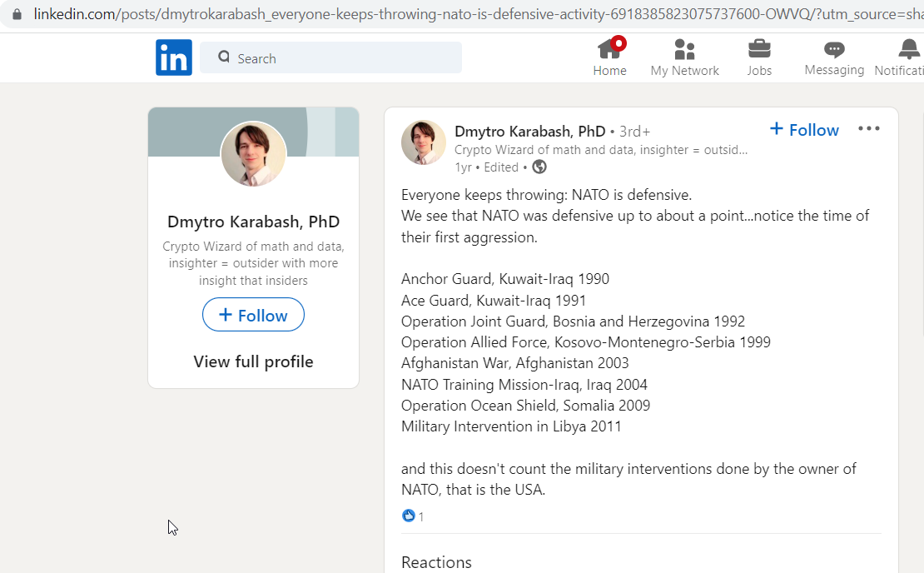The image size is (924, 573).
Task: Follow Dmytro Karabash from sidebar card
Action: point(253,315)
